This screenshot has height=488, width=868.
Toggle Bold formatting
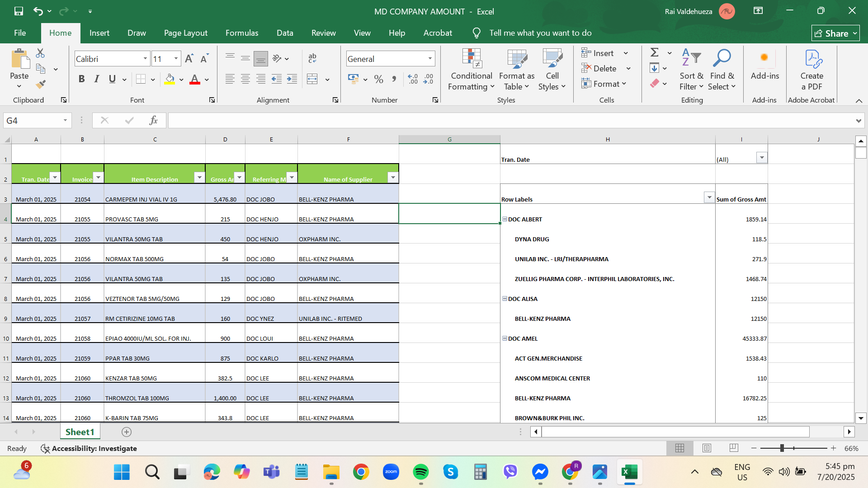click(81, 79)
